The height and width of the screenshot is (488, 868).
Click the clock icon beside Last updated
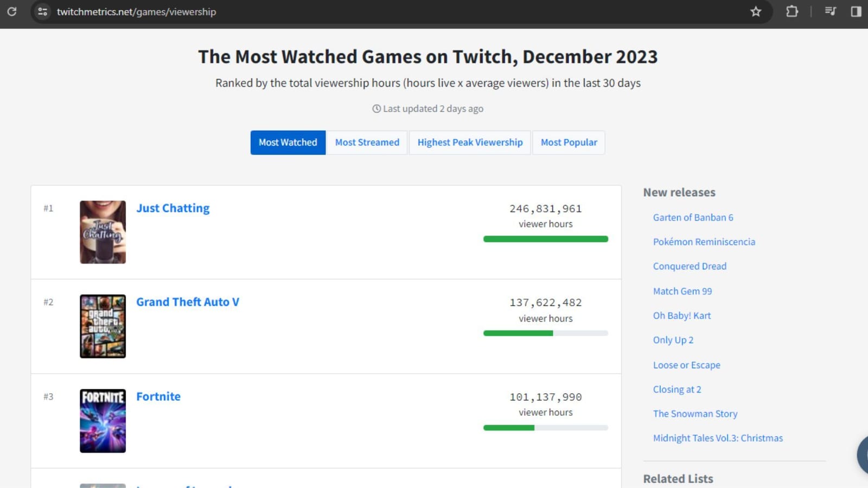[x=376, y=108]
